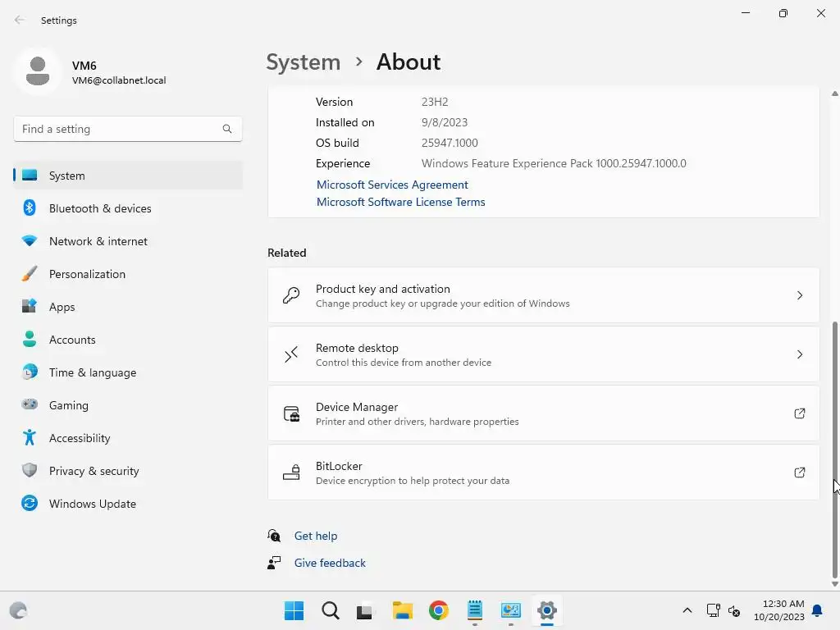
Task: Open Accessibility settings
Action: [128, 438]
